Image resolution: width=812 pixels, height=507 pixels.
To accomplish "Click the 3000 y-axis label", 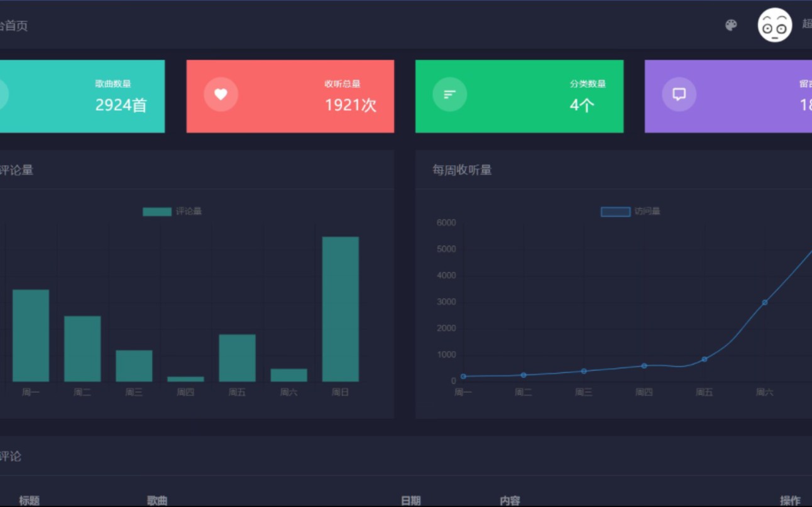I will pos(446,302).
